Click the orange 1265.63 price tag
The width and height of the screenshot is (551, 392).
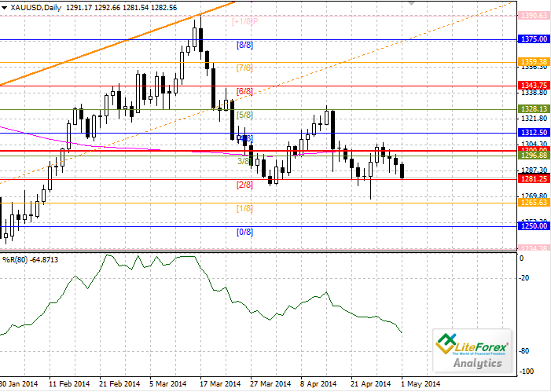point(534,203)
